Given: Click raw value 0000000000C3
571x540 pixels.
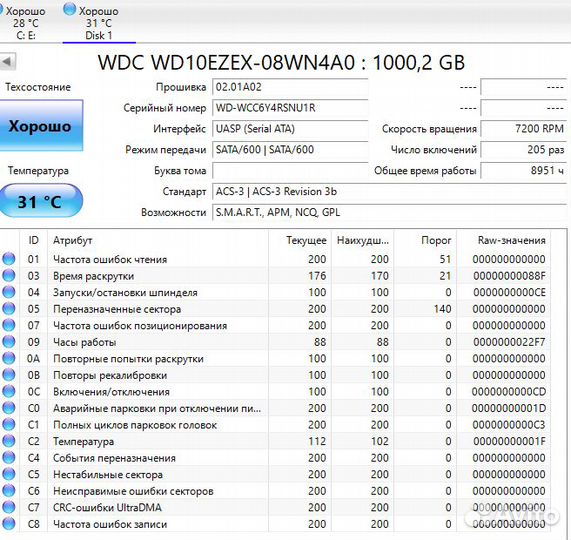Looking at the screenshot, I should tap(509, 425).
